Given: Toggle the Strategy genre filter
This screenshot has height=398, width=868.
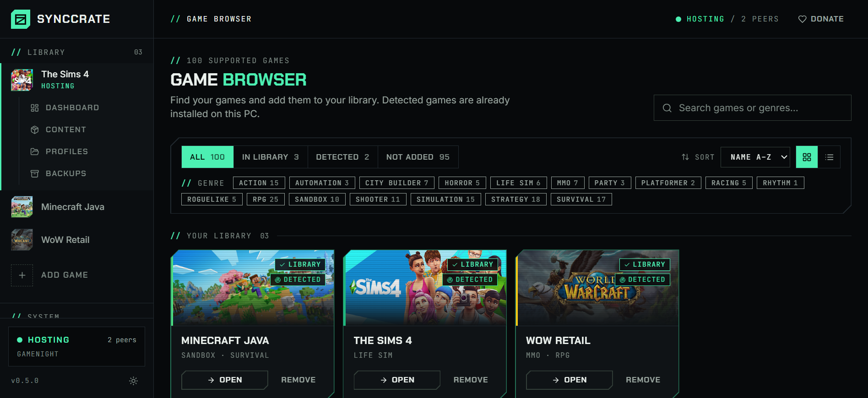Looking at the screenshot, I should point(516,199).
